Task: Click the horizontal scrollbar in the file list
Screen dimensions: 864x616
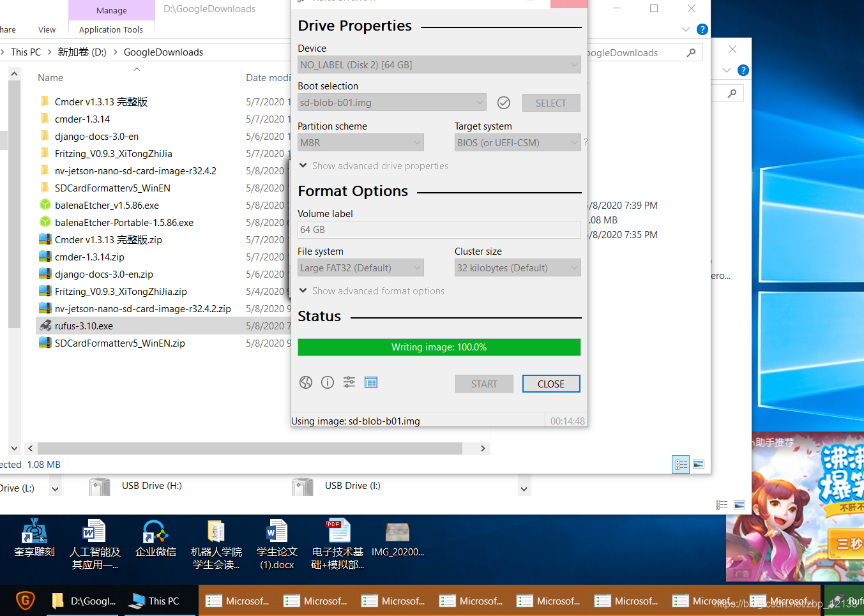Action: click(x=250, y=449)
